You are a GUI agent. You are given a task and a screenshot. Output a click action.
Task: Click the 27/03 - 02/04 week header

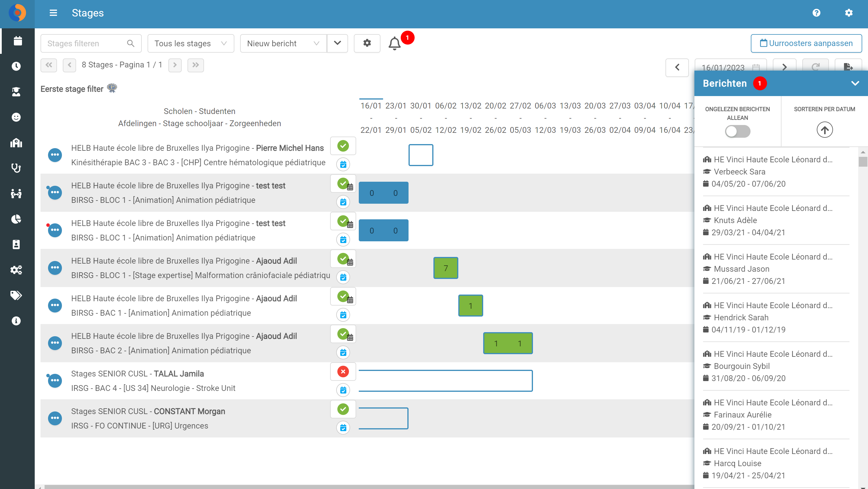(x=620, y=117)
